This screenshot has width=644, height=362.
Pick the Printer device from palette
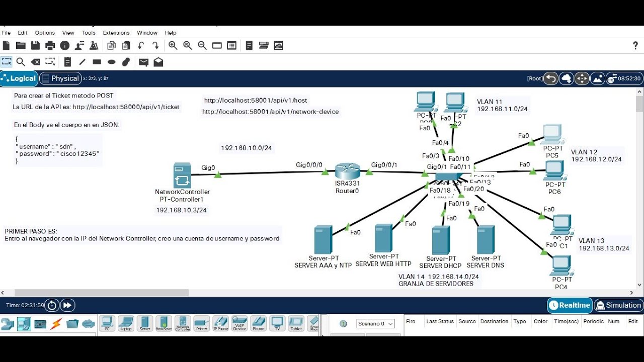(x=202, y=323)
